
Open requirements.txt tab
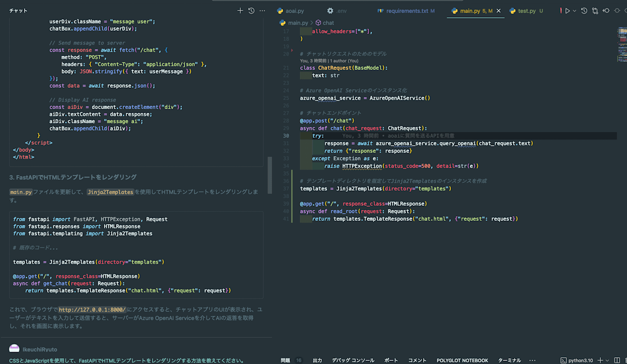pyautogui.click(x=406, y=10)
